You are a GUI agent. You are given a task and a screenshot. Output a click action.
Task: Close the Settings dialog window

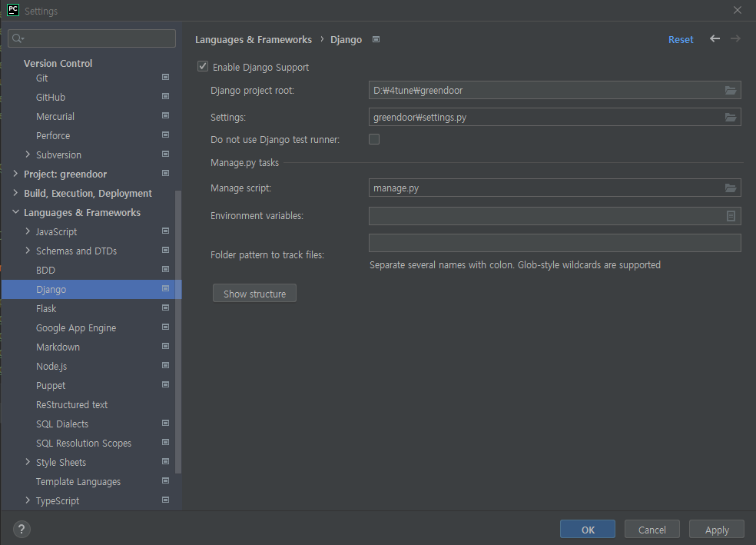pos(738,10)
